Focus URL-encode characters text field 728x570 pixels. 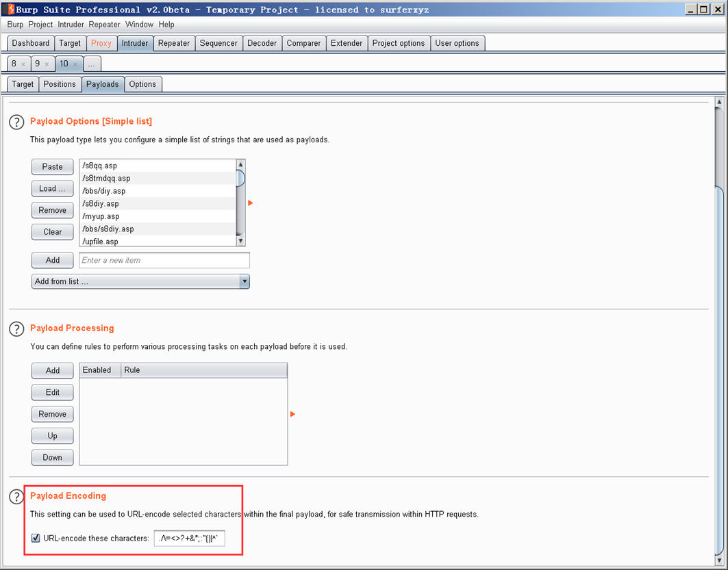click(190, 538)
